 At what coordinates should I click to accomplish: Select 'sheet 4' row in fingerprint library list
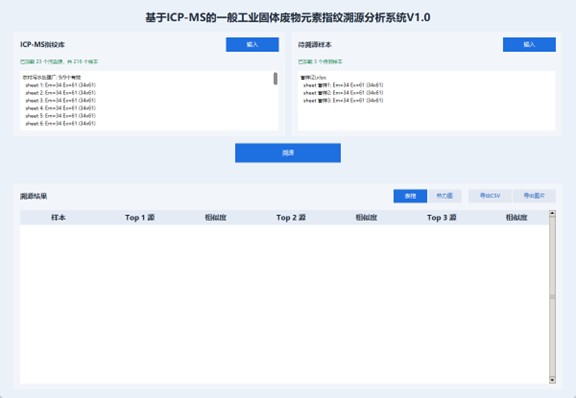pos(61,108)
